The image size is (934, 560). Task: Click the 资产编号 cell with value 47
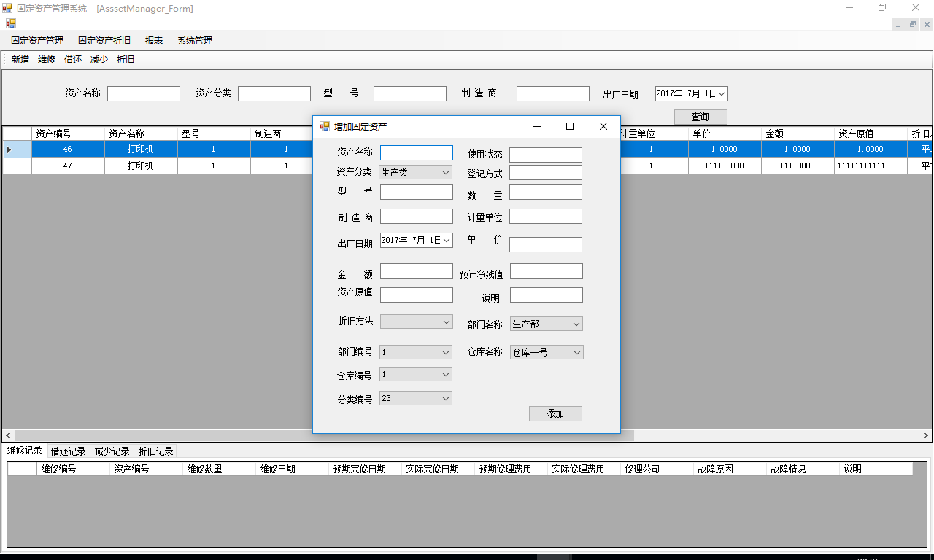click(68, 166)
